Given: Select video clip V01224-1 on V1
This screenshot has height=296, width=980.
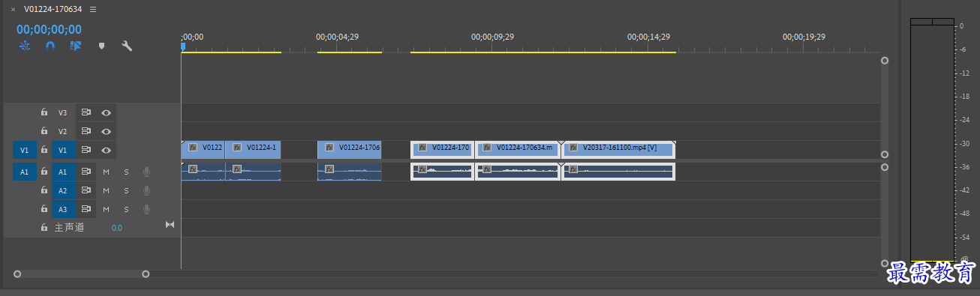Looking at the screenshot, I should [253, 149].
